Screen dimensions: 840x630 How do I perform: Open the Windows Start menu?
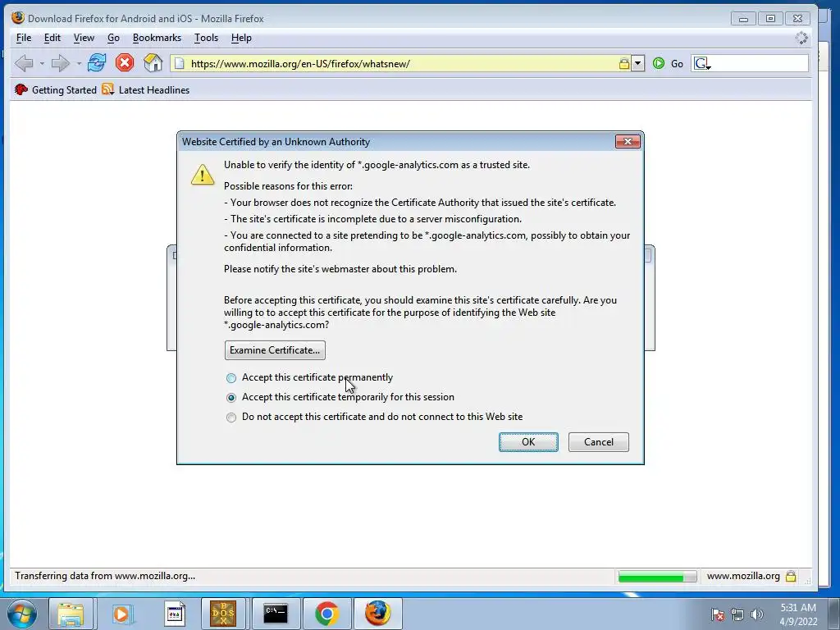[21, 614]
